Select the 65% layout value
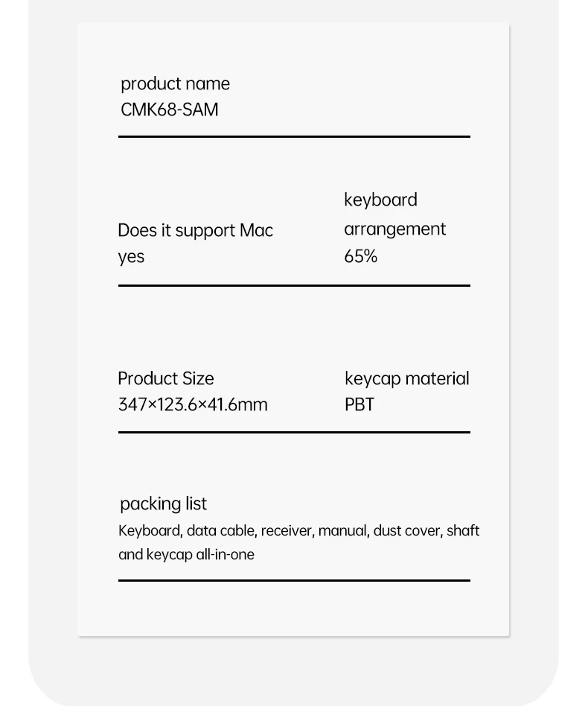 (360, 257)
